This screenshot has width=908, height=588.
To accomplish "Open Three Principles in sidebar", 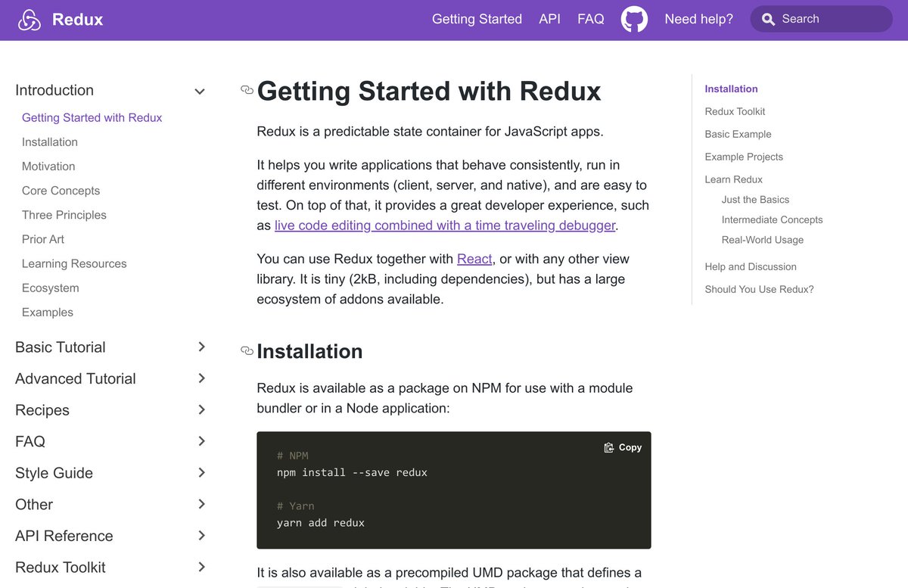I will click(64, 215).
